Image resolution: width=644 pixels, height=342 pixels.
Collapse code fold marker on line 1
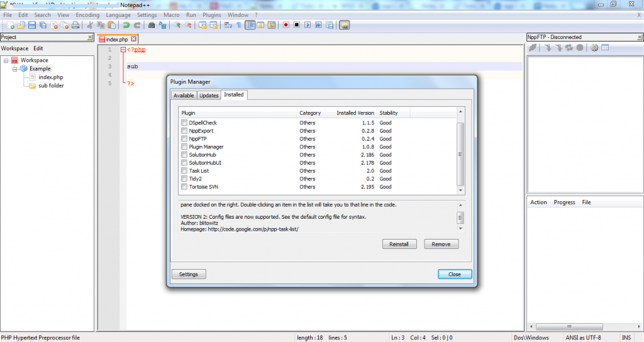(123, 50)
